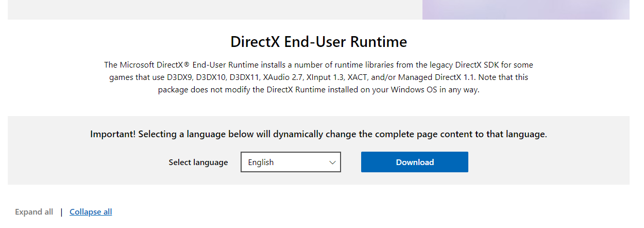Viewport: 644px width, 228px height.
Task: Click the separator bar before Collapse all
Action: [61, 212]
